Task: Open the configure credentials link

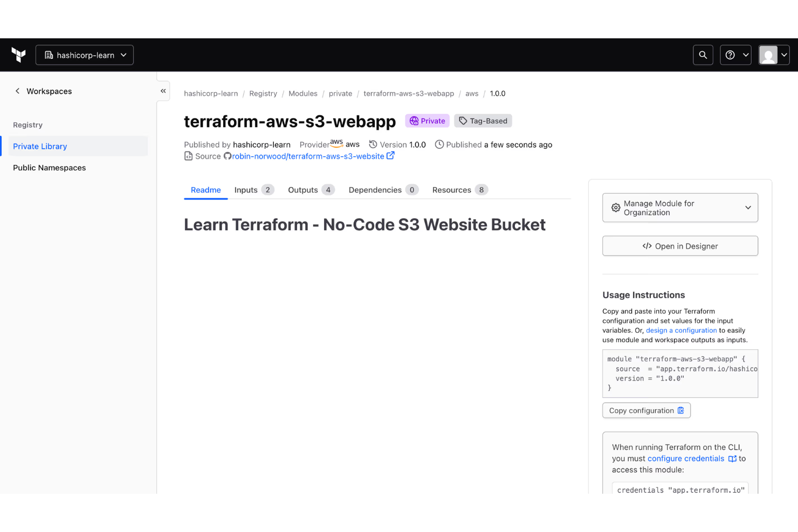Action: [685, 458]
